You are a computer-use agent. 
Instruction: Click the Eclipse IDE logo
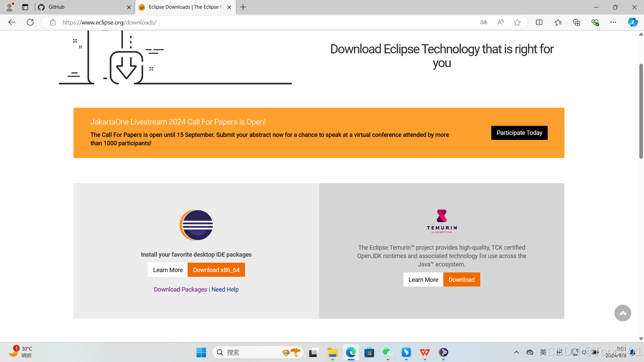click(x=196, y=225)
